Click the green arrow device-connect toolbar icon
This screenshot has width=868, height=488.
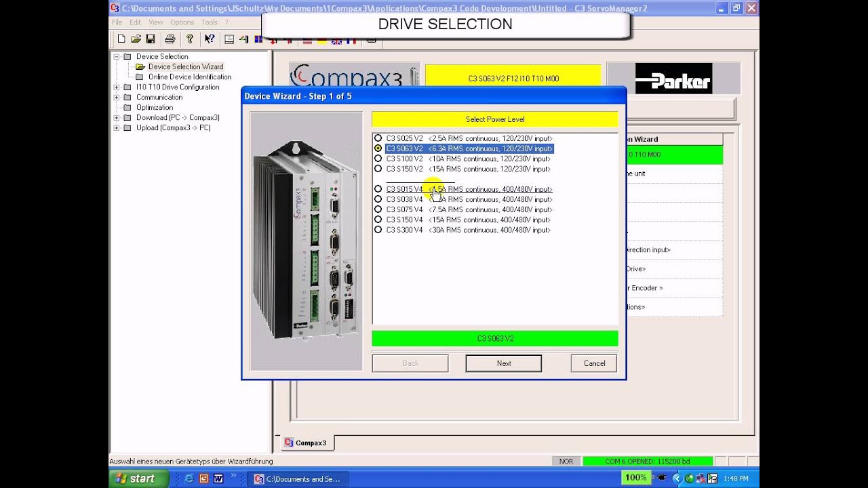[244, 39]
